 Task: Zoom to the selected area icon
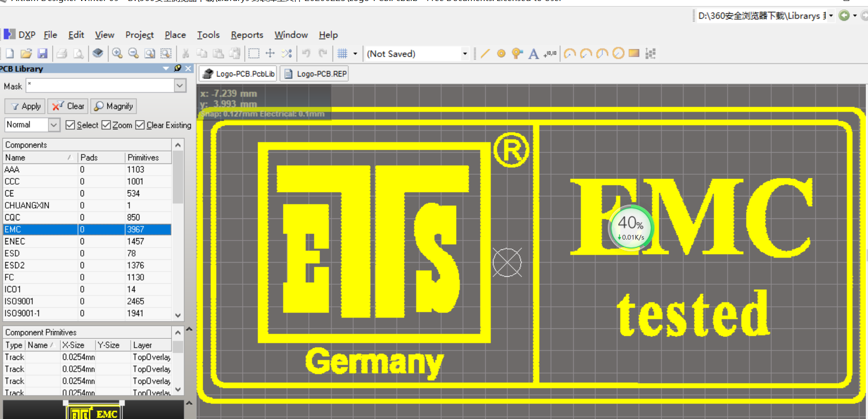coord(166,54)
